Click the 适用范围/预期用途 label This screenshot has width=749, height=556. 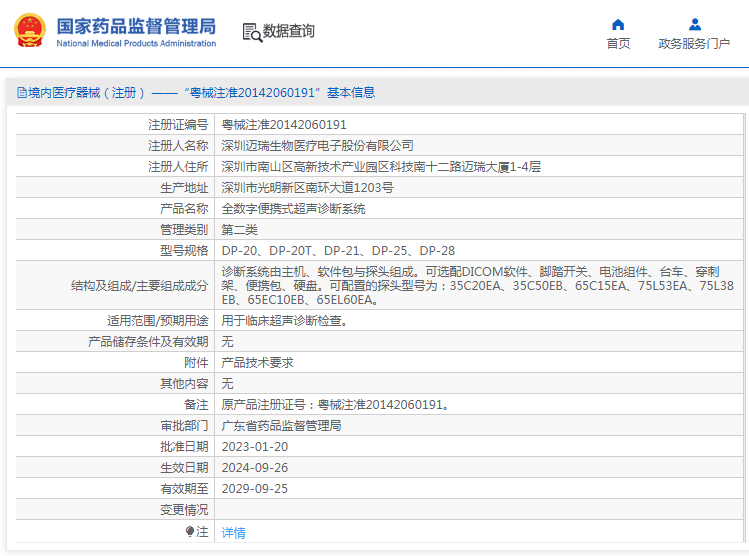(x=158, y=321)
